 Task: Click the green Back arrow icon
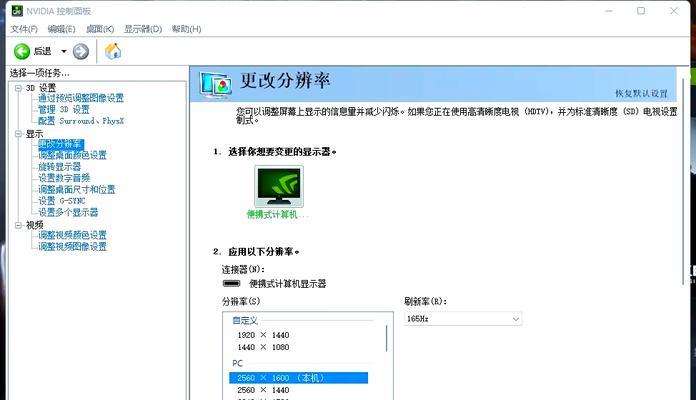click(22, 51)
